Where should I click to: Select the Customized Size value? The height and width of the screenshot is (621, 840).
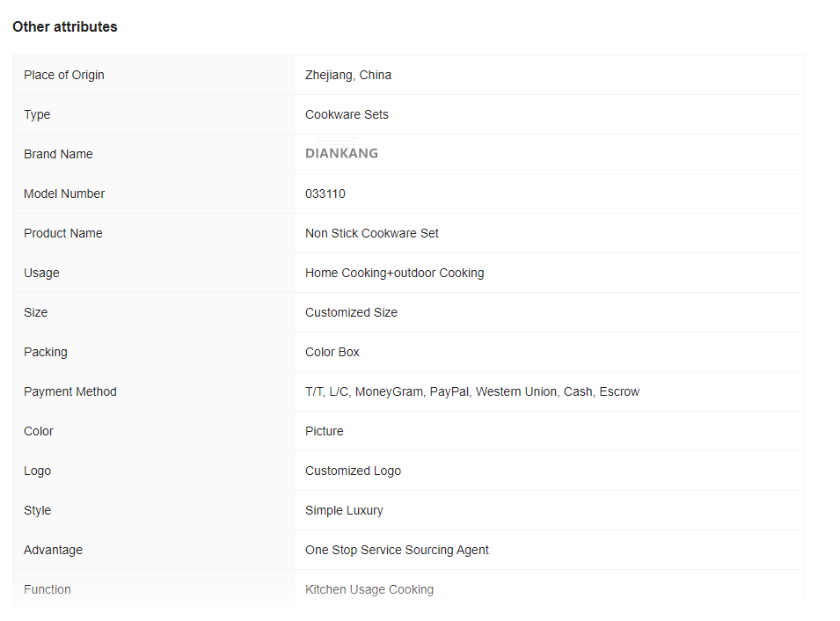pyautogui.click(x=352, y=312)
